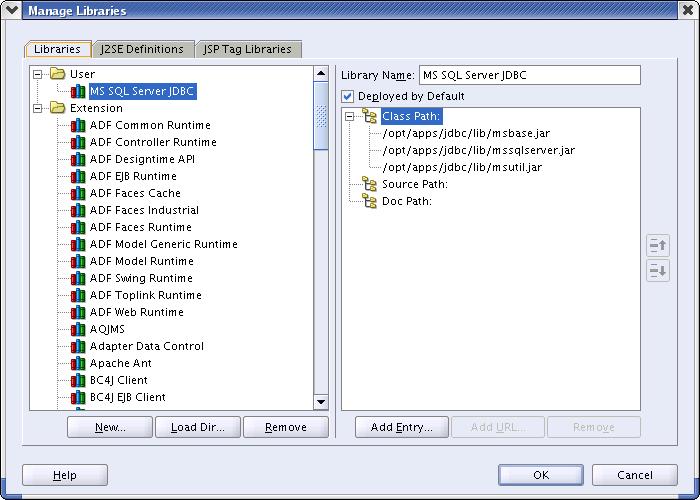Click the ADF Web Runtime library icon
700x500 pixels.
click(78, 312)
